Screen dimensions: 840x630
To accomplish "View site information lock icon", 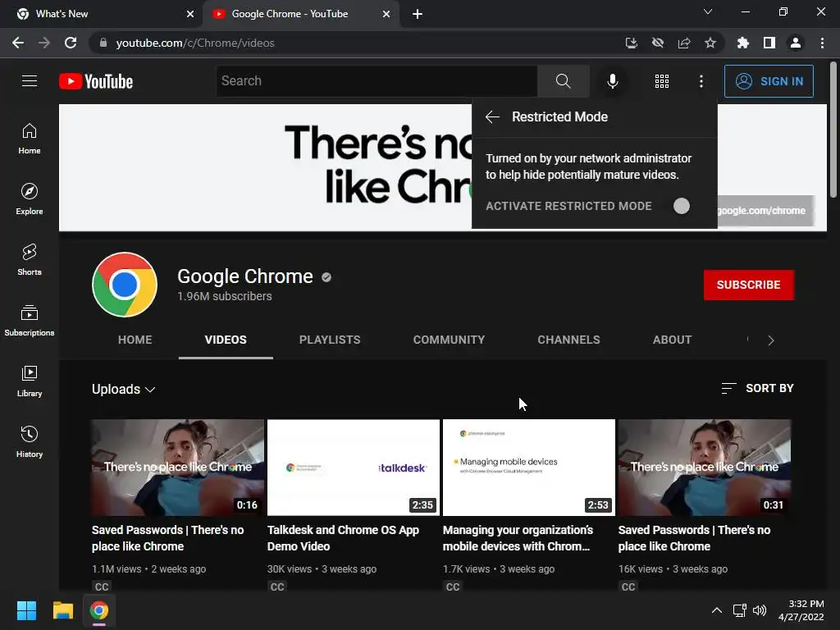I will 103,43.
